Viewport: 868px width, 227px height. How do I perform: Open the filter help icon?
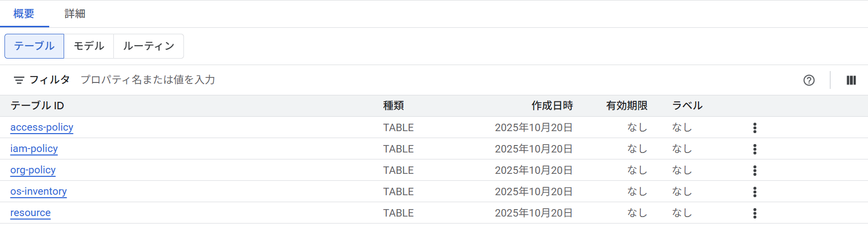pyautogui.click(x=809, y=80)
